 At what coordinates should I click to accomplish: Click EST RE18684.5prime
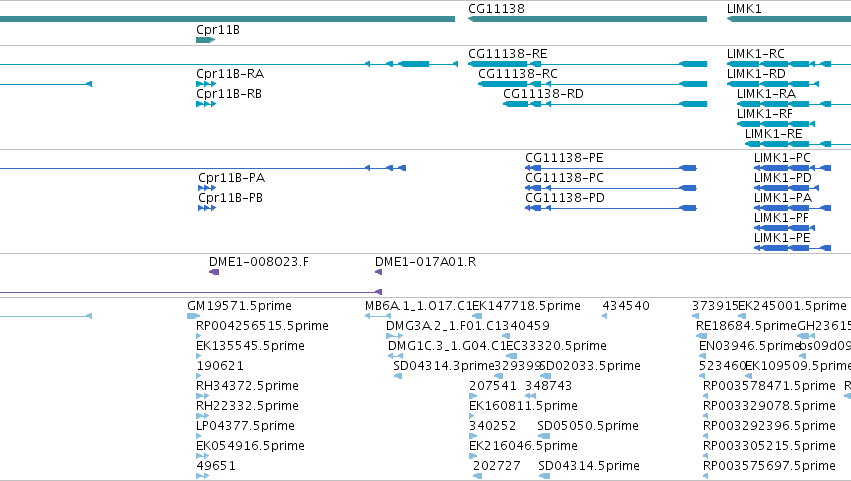pyautogui.click(x=746, y=326)
